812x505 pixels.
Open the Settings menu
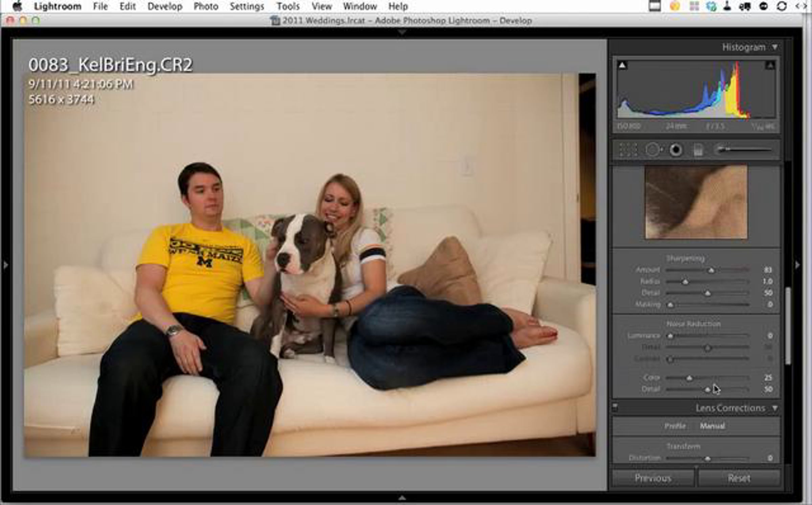coord(247,6)
